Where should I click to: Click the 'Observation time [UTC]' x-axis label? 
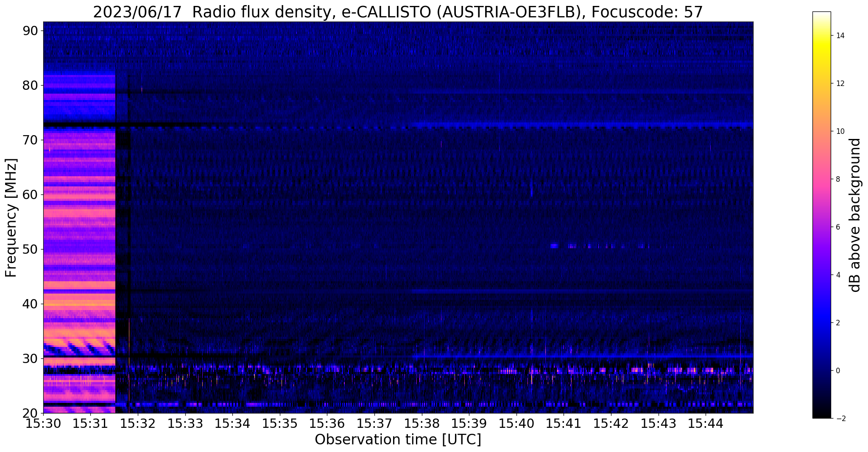[398, 439]
